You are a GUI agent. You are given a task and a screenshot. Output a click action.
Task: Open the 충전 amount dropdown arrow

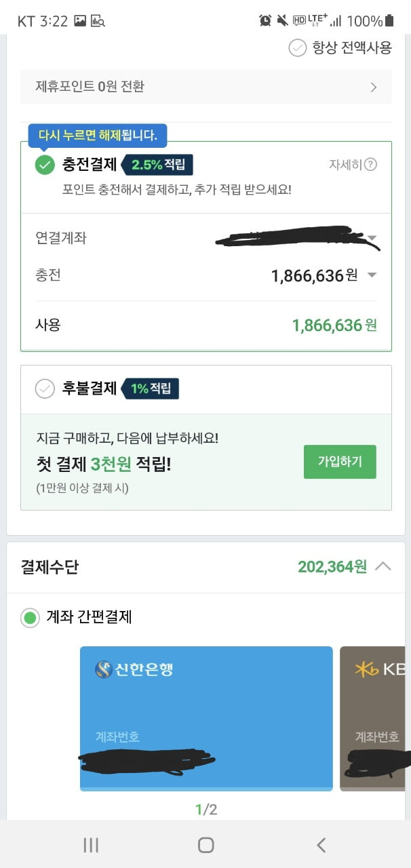click(371, 275)
